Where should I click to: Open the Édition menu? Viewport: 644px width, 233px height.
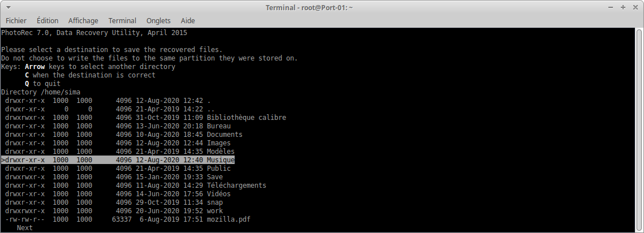pyautogui.click(x=47, y=20)
